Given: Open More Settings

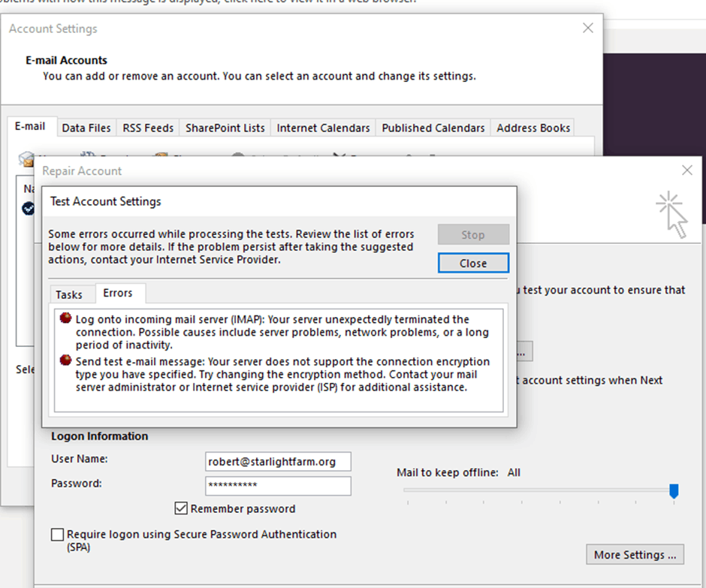Looking at the screenshot, I should tap(635, 555).
